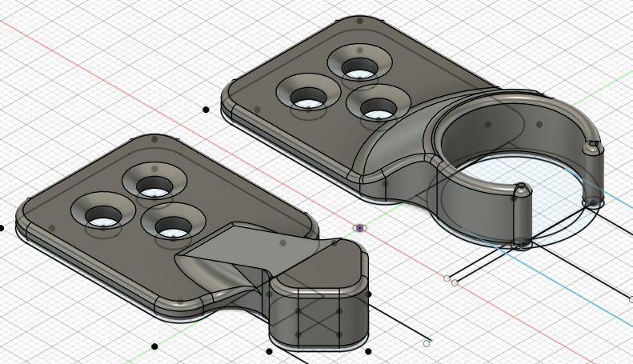The width and height of the screenshot is (633, 364).
Task: Pick the leftmost countersunk hole on ring bracket
Action: click(x=308, y=94)
